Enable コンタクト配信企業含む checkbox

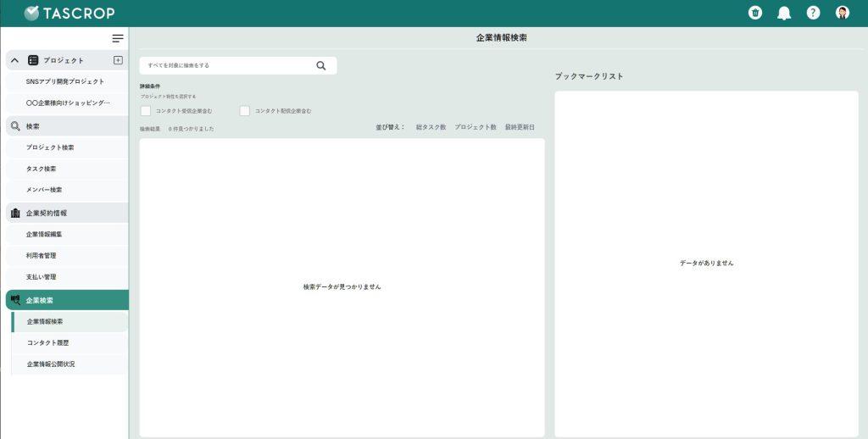pos(245,111)
